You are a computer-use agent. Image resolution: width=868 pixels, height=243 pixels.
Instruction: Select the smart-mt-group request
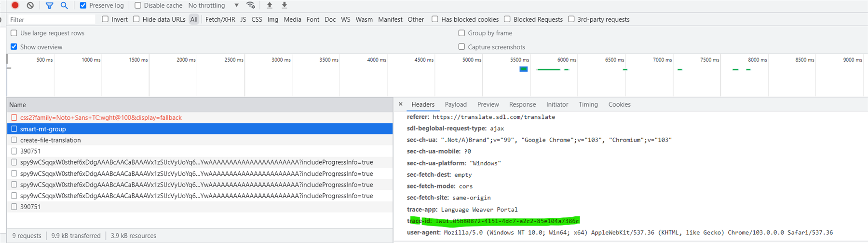point(200,129)
